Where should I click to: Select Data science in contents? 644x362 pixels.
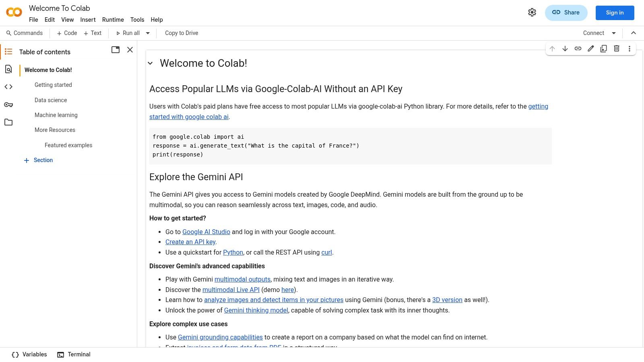[x=51, y=100]
